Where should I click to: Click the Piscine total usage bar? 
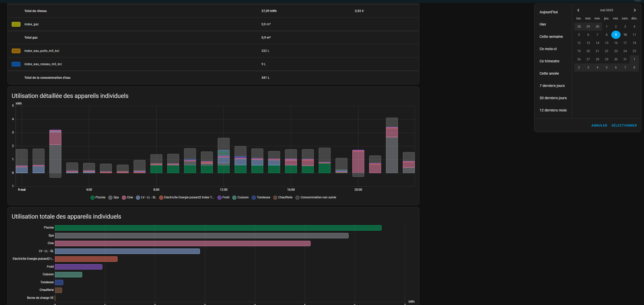point(218,228)
